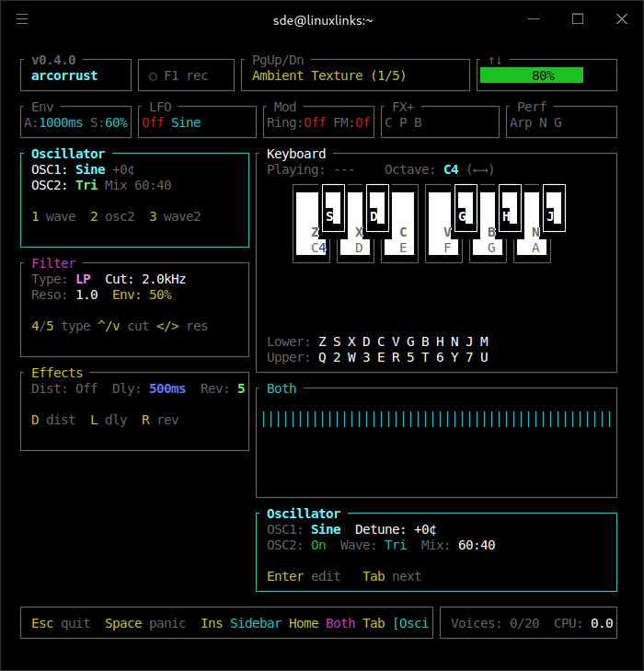Open the terminal hamburger menu
This screenshot has height=671, width=644.
tap(22, 19)
